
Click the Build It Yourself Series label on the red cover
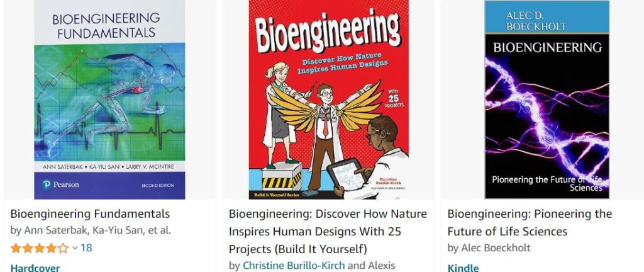tap(276, 195)
